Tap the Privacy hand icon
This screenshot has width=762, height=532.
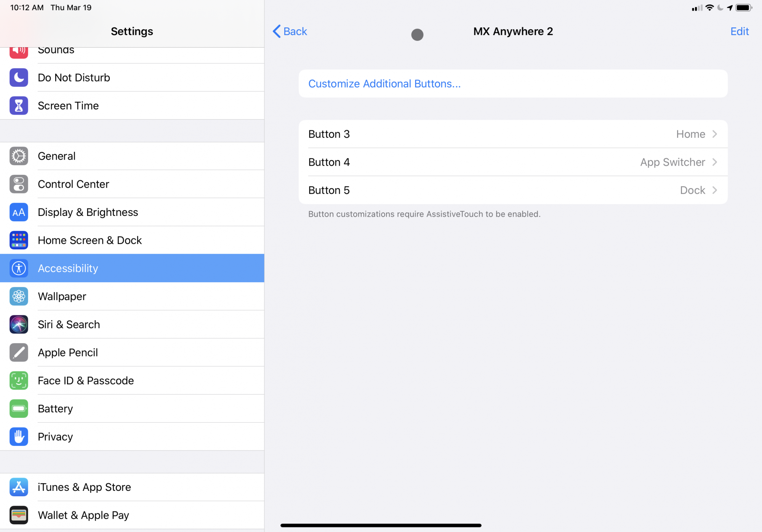[19, 437]
